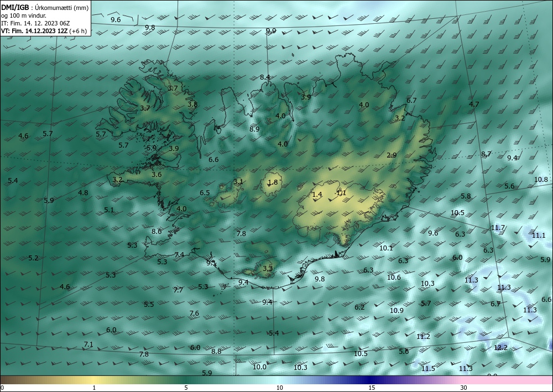
Task: Click the map value 11.7
Action: tap(498, 228)
